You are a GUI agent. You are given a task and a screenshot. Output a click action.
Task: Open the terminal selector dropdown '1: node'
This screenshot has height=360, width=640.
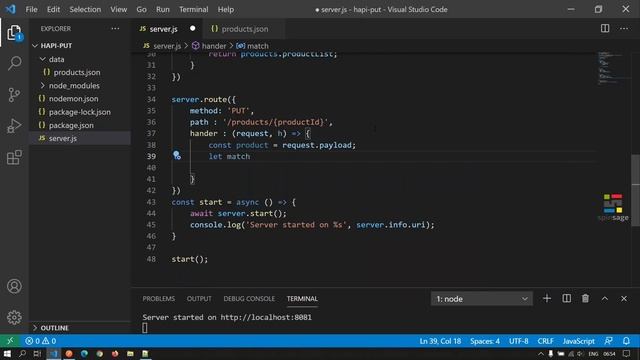pos(482,299)
